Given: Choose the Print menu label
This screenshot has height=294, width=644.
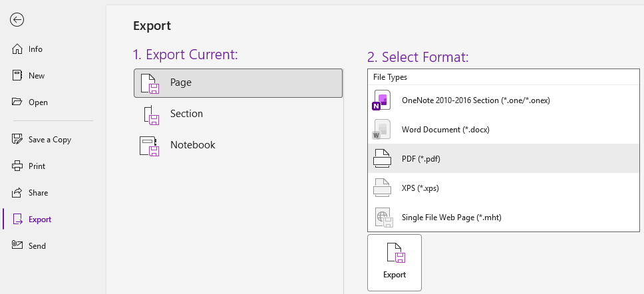Looking at the screenshot, I should (37, 166).
